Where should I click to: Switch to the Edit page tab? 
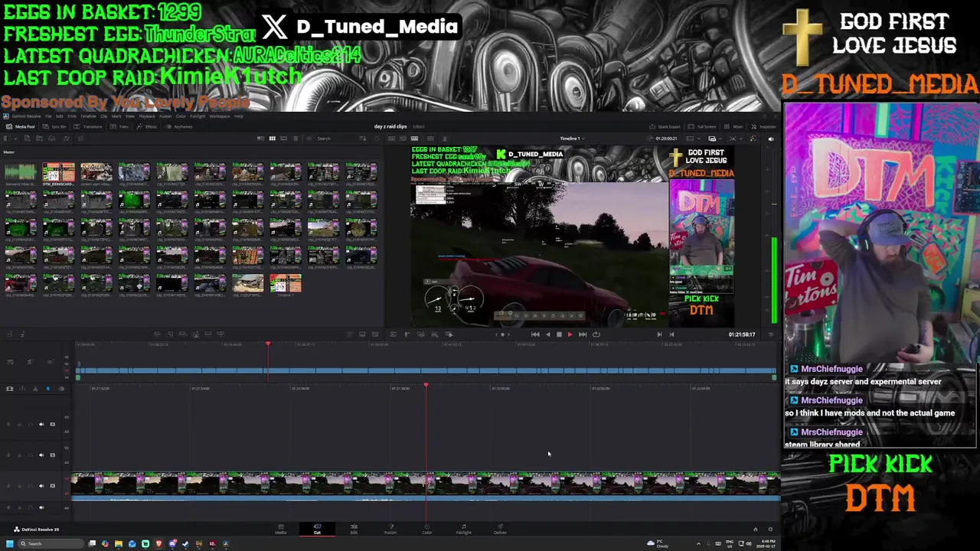(354, 529)
